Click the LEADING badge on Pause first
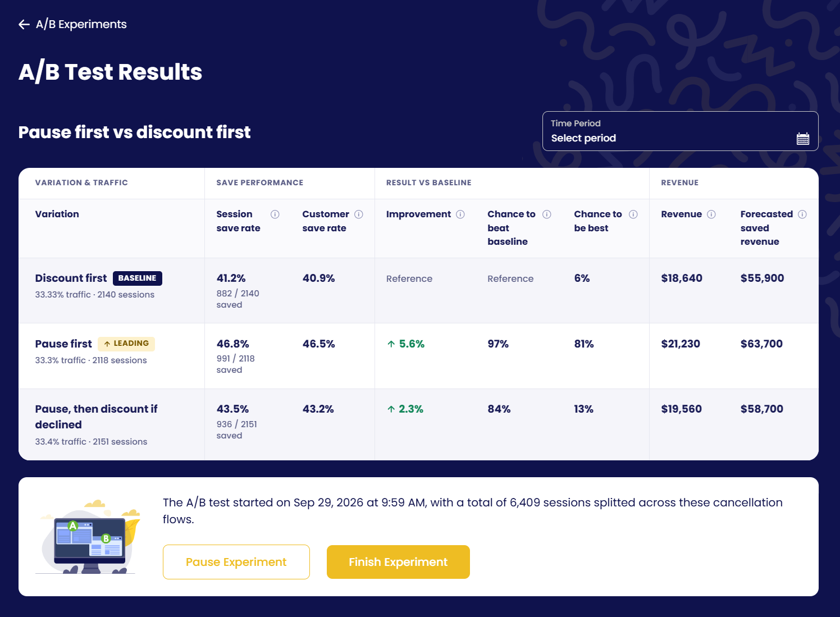 126,344
